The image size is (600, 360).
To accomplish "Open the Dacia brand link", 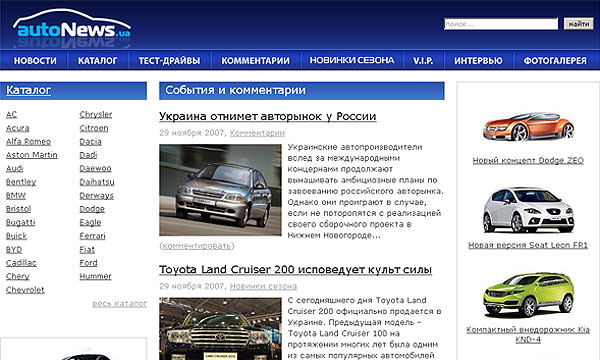I will pyautogui.click(x=91, y=142).
